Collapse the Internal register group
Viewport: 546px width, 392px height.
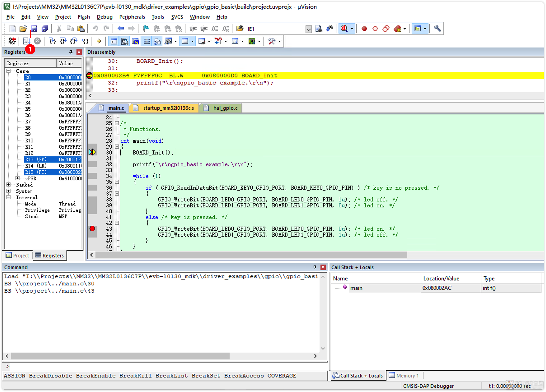8,197
